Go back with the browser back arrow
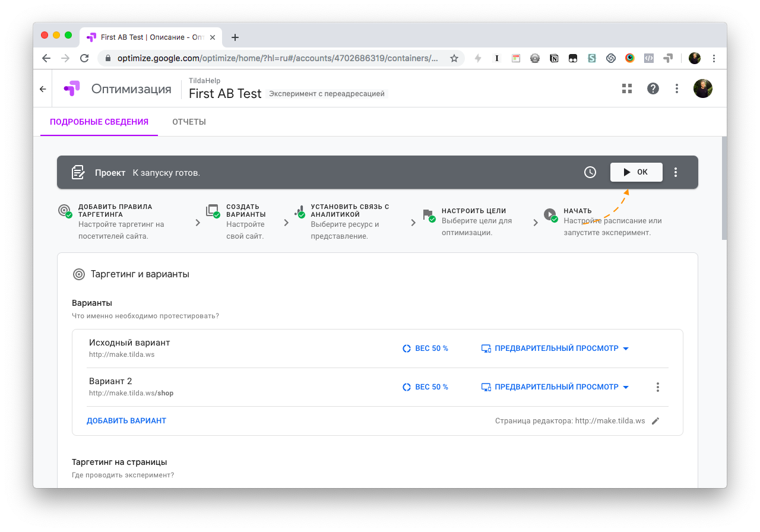Image resolution: width=760 pixels, height=532 pixels. [46, 58]
